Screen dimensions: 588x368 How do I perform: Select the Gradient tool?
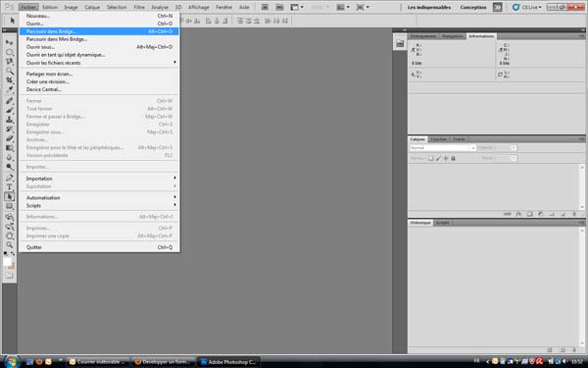click(x=10, y=148)
